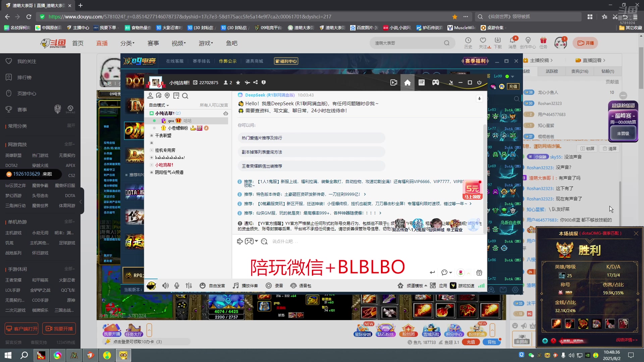Open the emoji translate icon in chat input
The width and height of the screenshot is (644, 362).
(264, 241)
